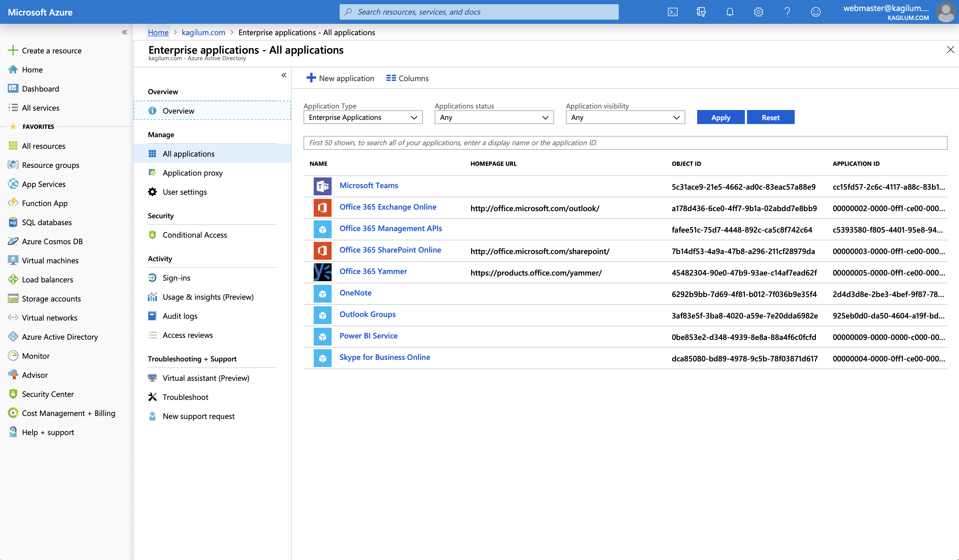Open Help + support in sidebar

click(x=41, y=432)
